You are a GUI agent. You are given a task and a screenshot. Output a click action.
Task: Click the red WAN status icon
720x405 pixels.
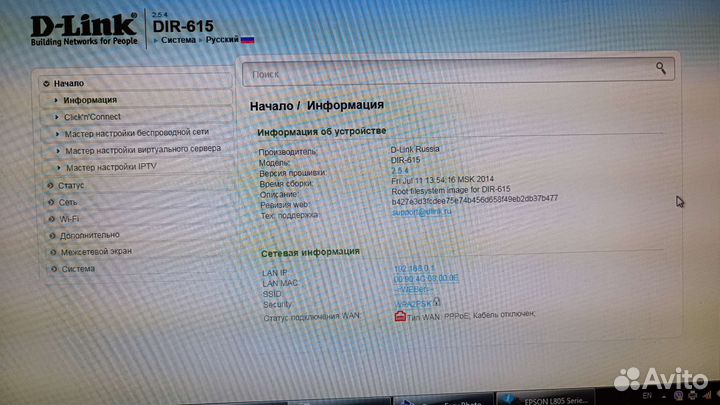tap(400, 316)
